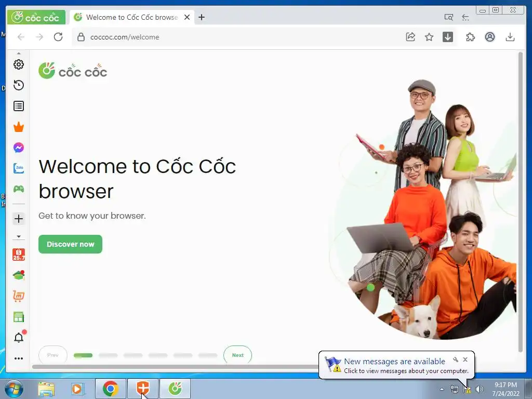Image resolution: width=532 pixels, height=399 pixels.
Task: Show hidden system tray icons
Action: (x=442, y=389)
